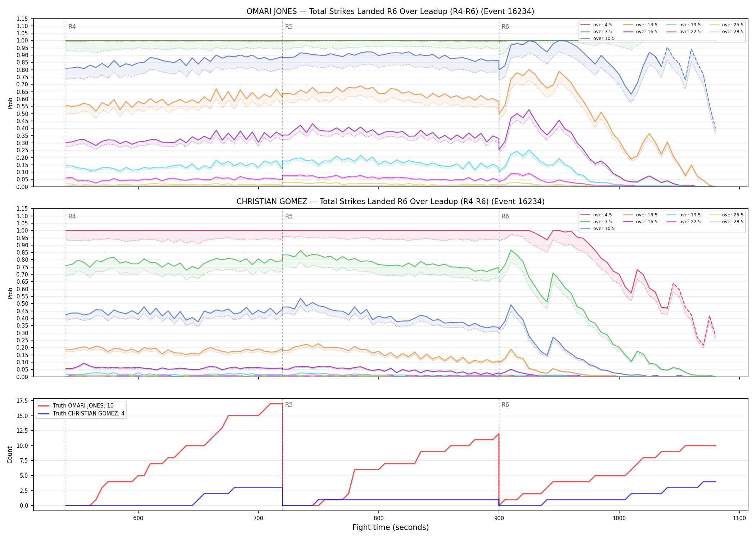This screenshot has width=756, height=540.
Task: Click the 'Prob' y-axis label of Christian Gomez chart
Action: [x=10, y=293]
